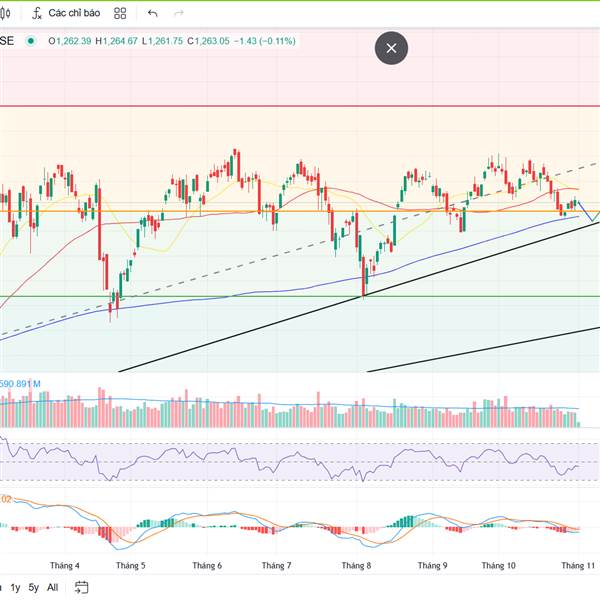Click the −1.43 (−0.11%) change value
The image size is (600, 600).
[x=265, y=41]
